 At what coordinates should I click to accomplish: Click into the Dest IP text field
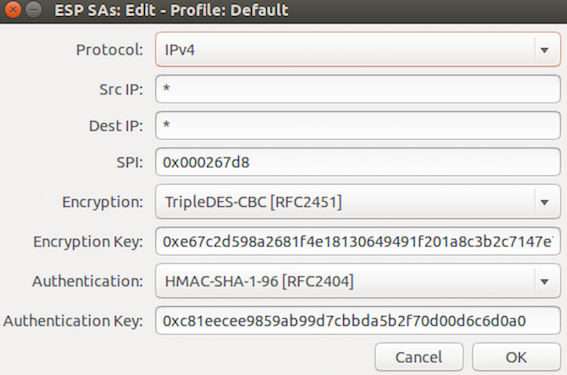(x=358, y=125)
